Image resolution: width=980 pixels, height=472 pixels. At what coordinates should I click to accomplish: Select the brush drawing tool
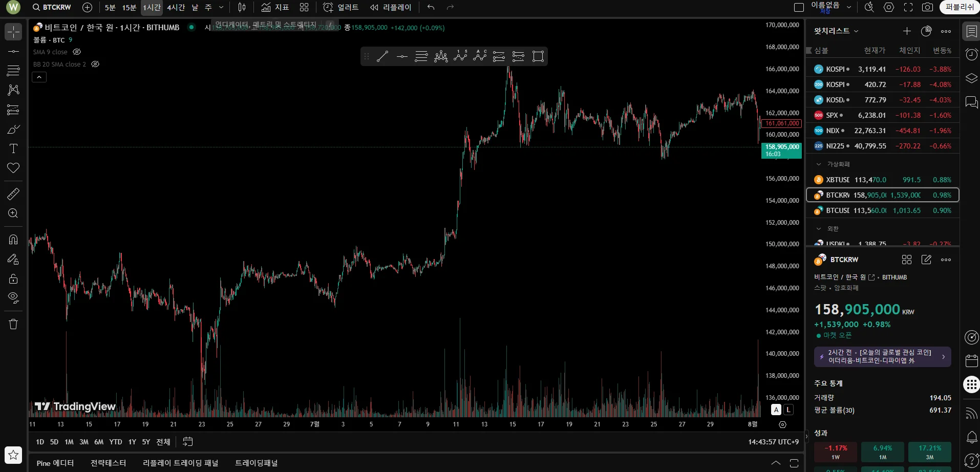coord(13,129)
